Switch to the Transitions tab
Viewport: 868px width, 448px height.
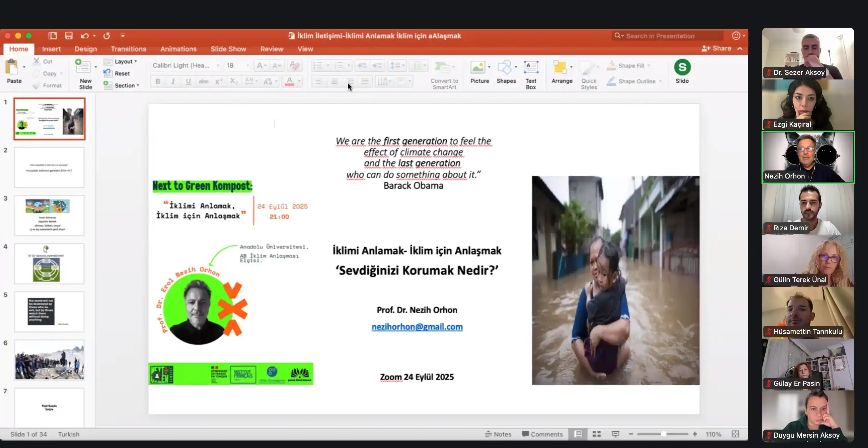[x=128, y=49]
